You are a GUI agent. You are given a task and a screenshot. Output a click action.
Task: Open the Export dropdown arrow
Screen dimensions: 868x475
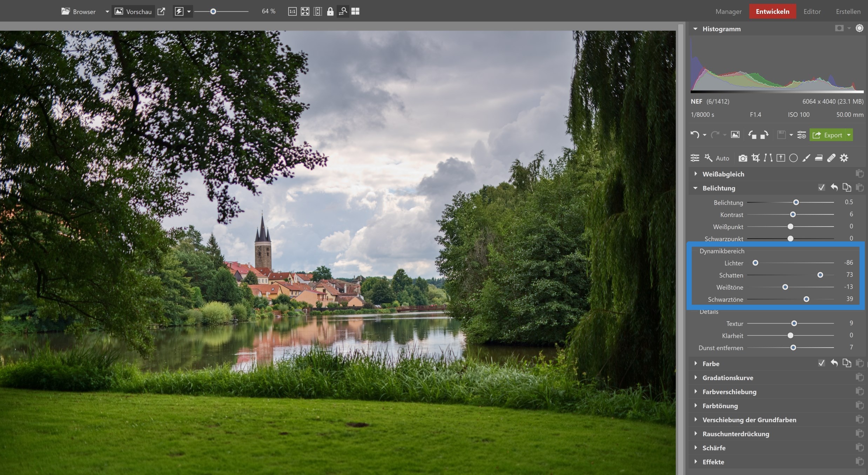coord(849,135)
